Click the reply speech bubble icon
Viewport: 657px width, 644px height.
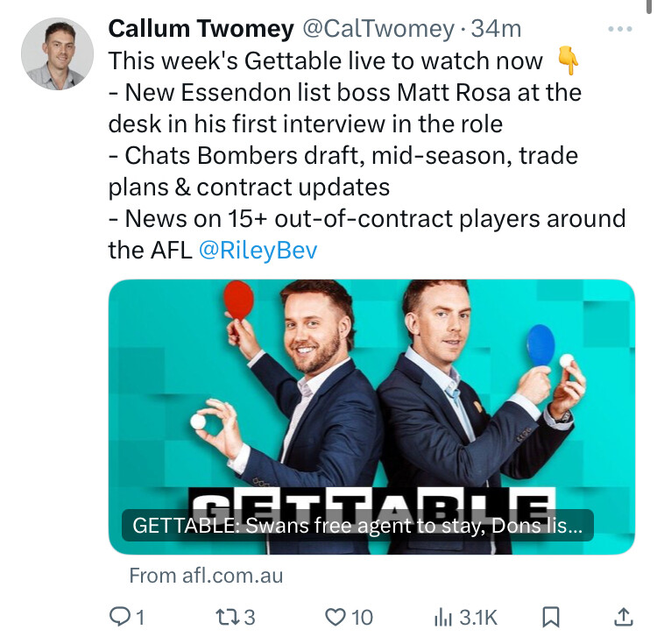click(x=119, y=617)
